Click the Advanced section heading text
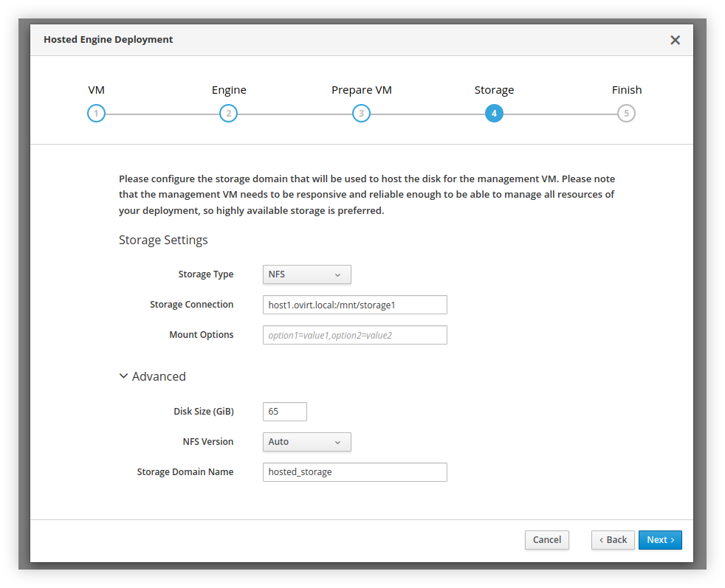Image resolution: width=725 pixels, height=588 pixels. [x=159, y=376]
